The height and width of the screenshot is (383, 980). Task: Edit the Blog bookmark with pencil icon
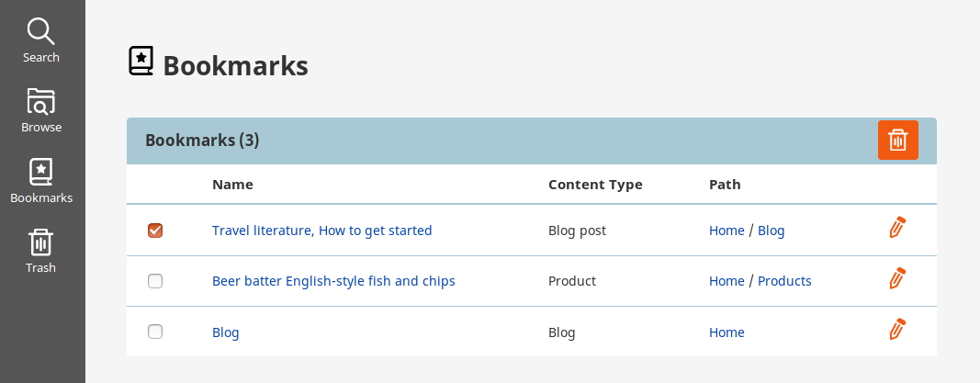897,329
